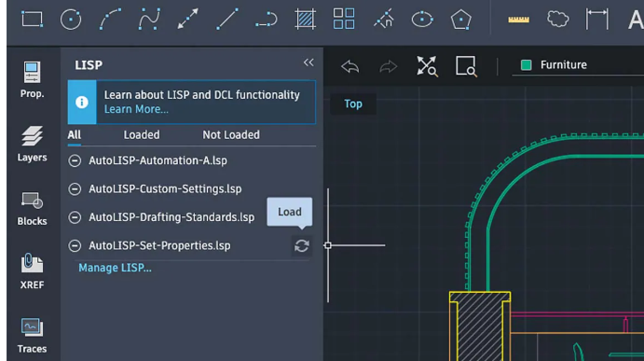Select the double-arrow Ray tool
This screenshot has height=361, width=644.
(x=187, y=19)
